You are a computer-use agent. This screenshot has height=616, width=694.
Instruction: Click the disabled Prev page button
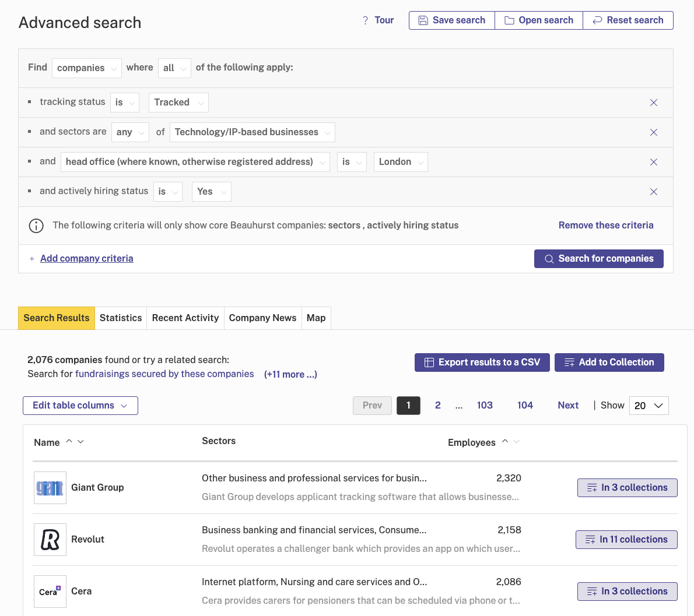pos(372,406)
